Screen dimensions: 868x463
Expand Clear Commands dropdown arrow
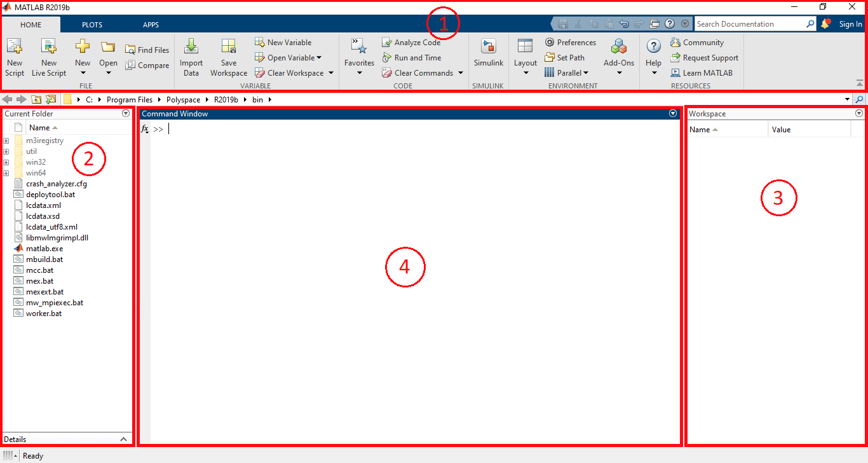click(461, 73)
